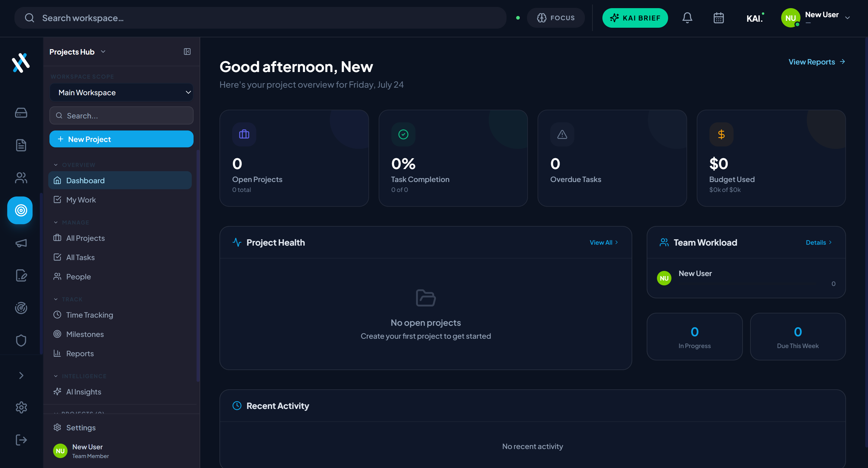This screenshot has width=868, height=468.
Task: Open the Main Workspace scope dropdown
Action: coord(121,92)
